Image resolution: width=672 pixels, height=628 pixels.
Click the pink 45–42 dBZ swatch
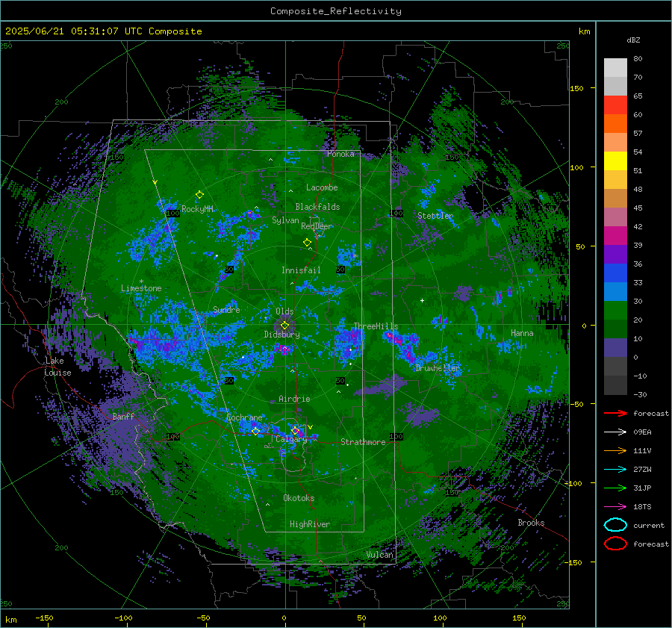(615, 217)
